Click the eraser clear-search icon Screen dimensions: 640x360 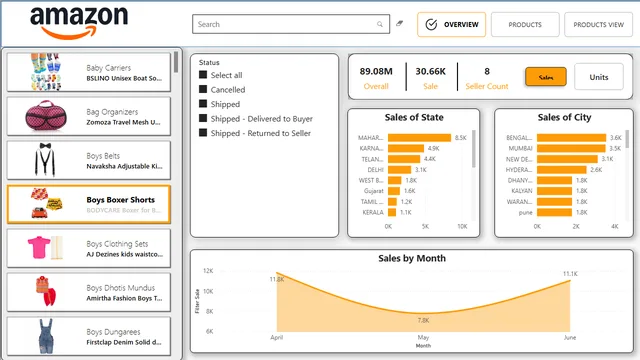click(400, 24)
